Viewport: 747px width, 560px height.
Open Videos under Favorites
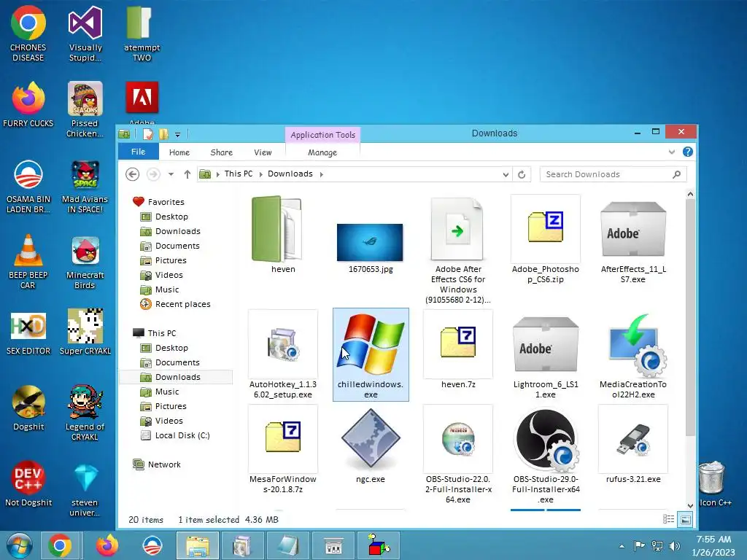tap(169, 275)
